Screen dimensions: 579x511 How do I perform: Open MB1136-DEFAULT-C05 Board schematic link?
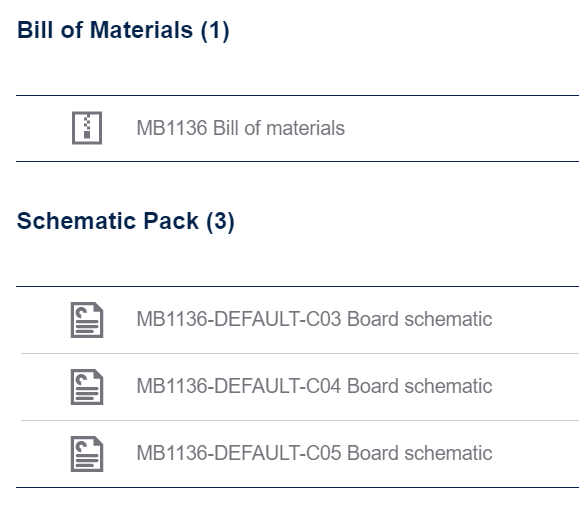click(x=314, y=453)
